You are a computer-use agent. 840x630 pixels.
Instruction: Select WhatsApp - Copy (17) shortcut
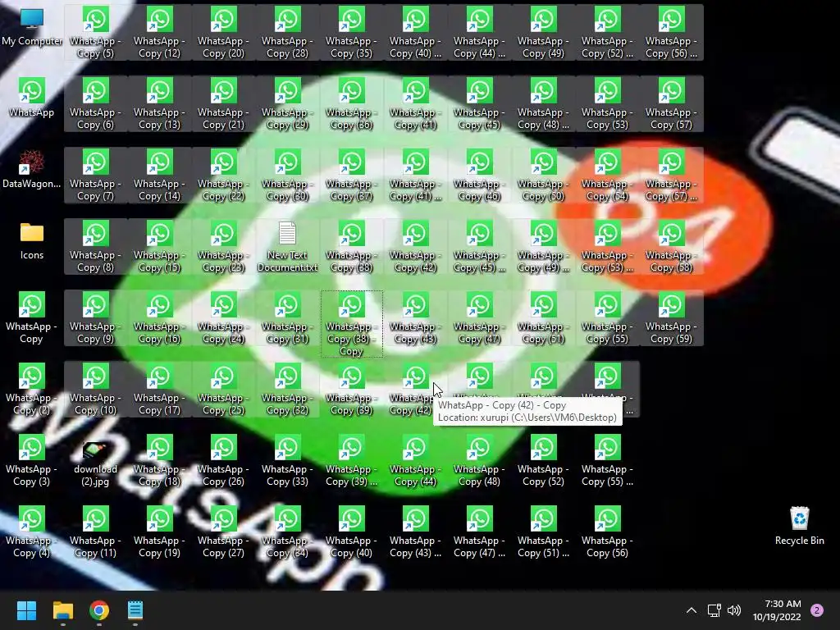159,390
